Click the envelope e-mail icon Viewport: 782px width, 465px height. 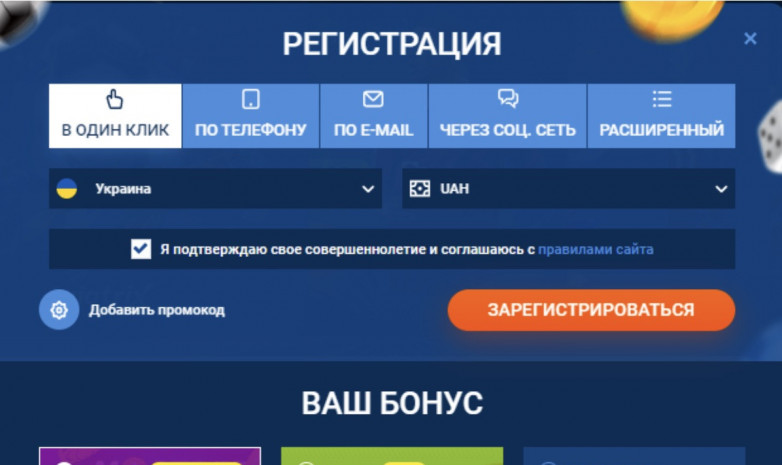coord(373,99)
